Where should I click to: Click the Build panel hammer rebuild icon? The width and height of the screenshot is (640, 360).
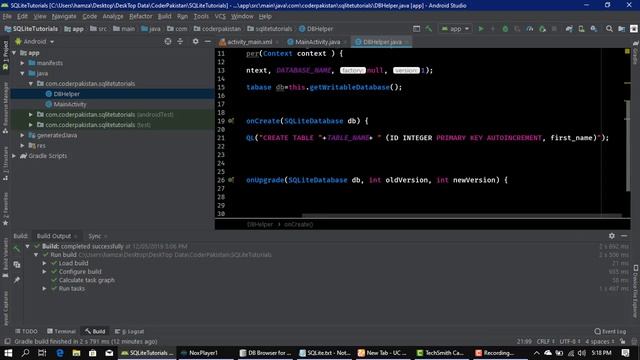click(16, 249)
